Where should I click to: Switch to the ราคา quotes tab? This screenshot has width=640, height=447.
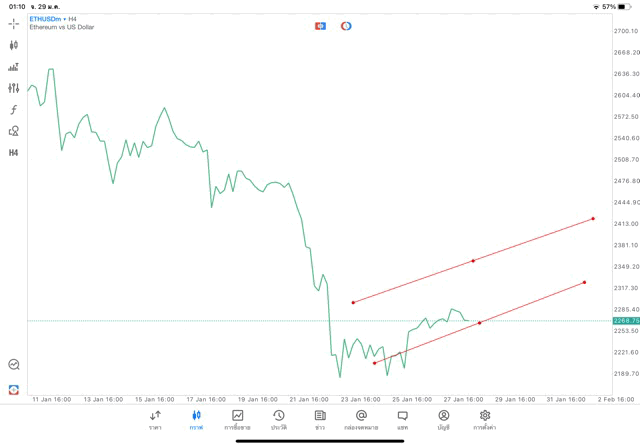(155, 419)
